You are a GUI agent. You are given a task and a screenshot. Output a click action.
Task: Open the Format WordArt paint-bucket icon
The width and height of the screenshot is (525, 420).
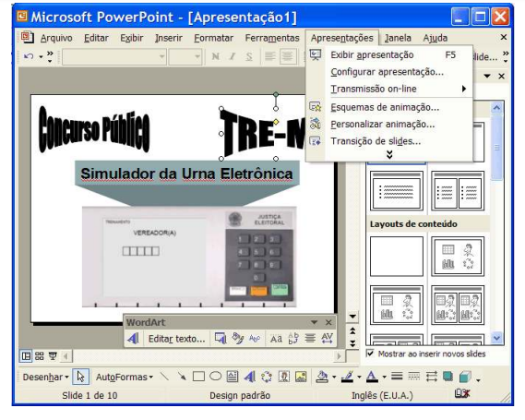(238, 339)
